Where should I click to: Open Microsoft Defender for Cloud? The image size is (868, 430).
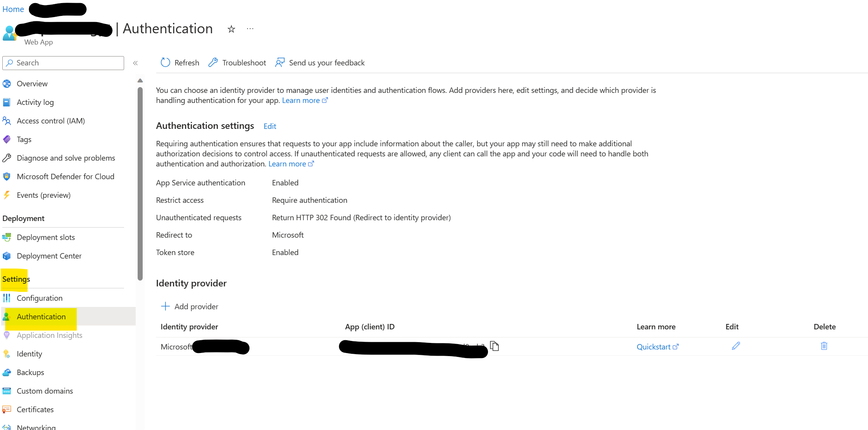click(65, 176)
